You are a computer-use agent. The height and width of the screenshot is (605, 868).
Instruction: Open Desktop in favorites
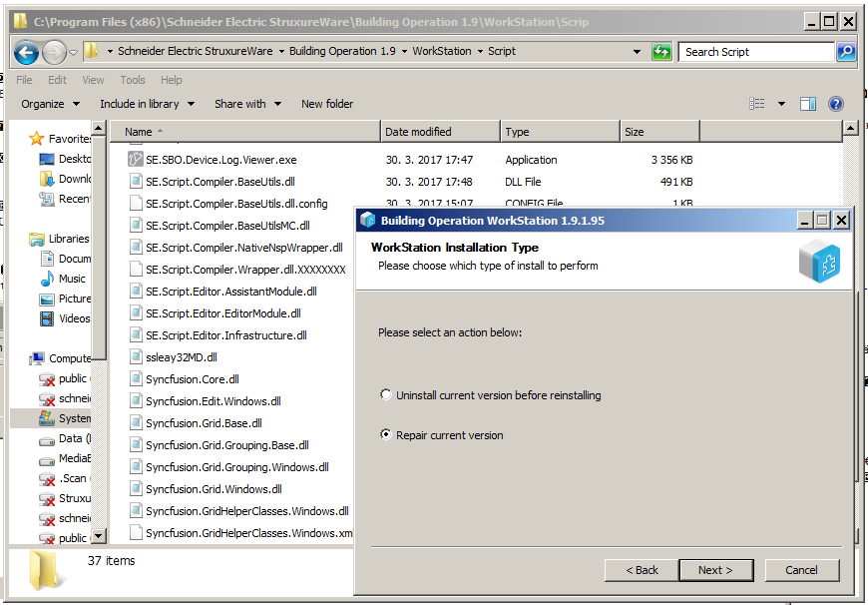(x=65, y=159)
